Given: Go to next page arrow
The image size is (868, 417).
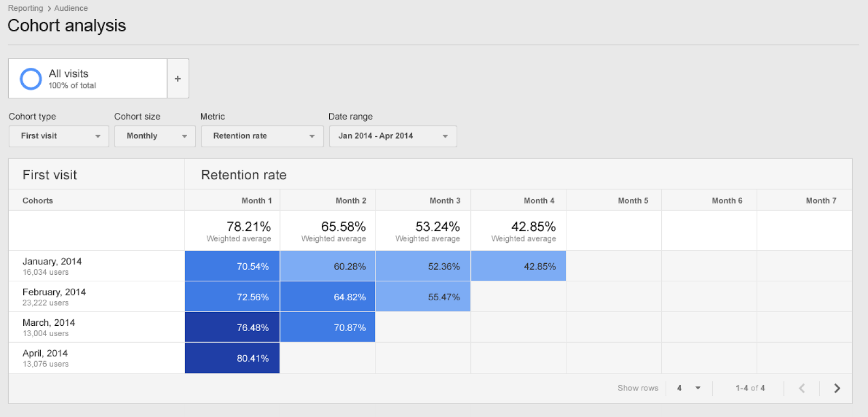Looking at the screenshot, I should click(x=837, y=388).
